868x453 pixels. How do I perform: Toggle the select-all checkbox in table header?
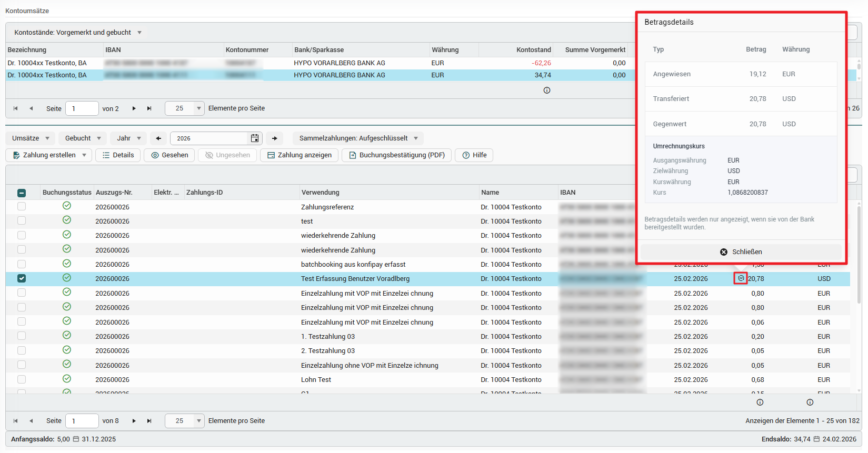pos(22,193)
